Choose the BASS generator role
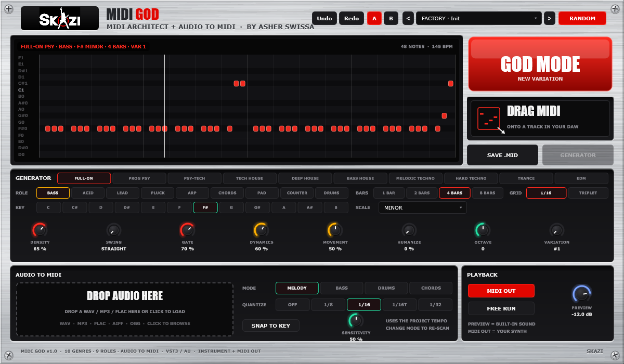Image resolution: width=624 pixels, height=364 pixels. (53, 193)
